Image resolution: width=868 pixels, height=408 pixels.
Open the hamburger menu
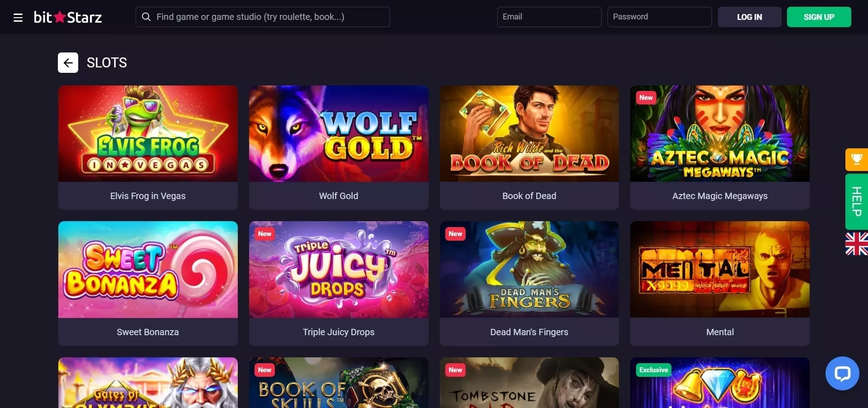tap(18, 18)
